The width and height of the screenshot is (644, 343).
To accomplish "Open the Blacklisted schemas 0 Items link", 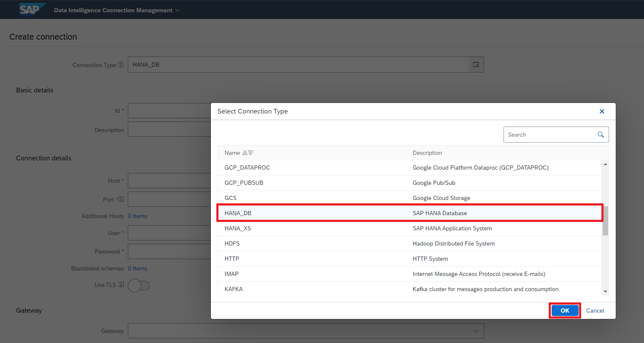I will (x=137, y=268).
